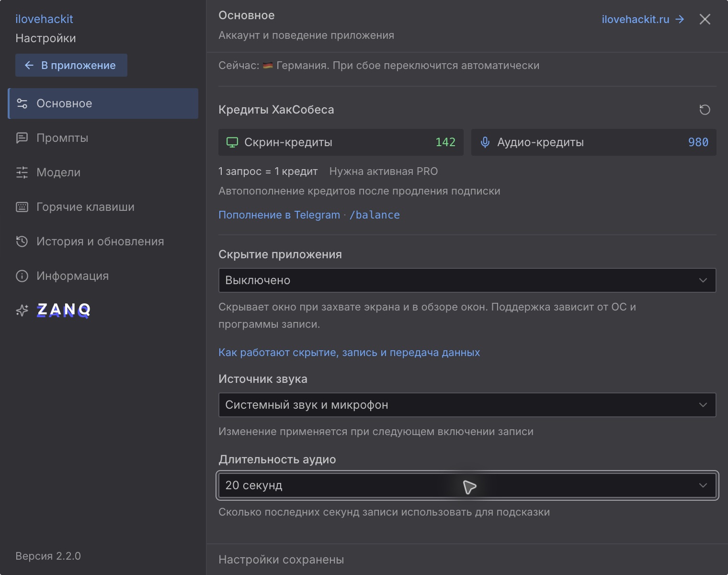Click the refresh credits icon

705,110
